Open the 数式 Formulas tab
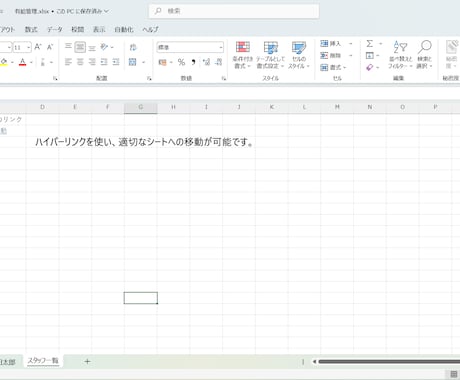460x380 pixels. [31, 29]
